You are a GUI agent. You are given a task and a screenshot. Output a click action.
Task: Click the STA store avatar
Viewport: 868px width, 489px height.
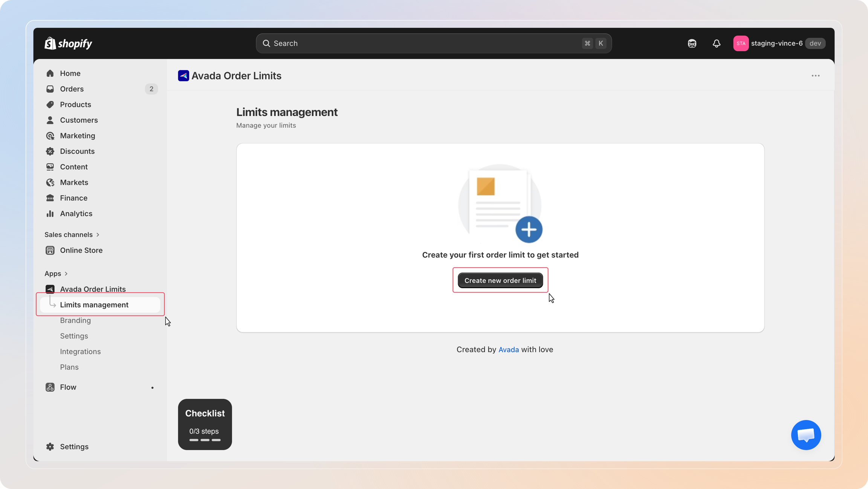(x=741, y=43)
